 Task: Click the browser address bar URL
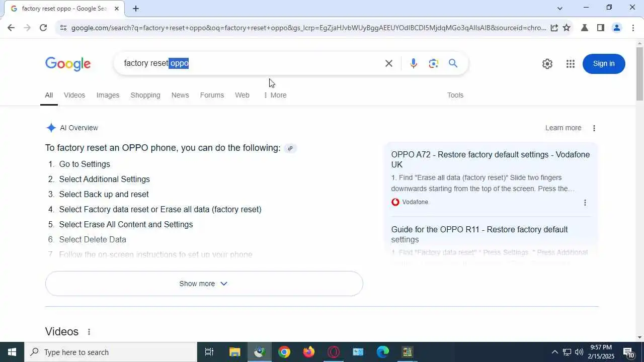click(x=308, y=28)
